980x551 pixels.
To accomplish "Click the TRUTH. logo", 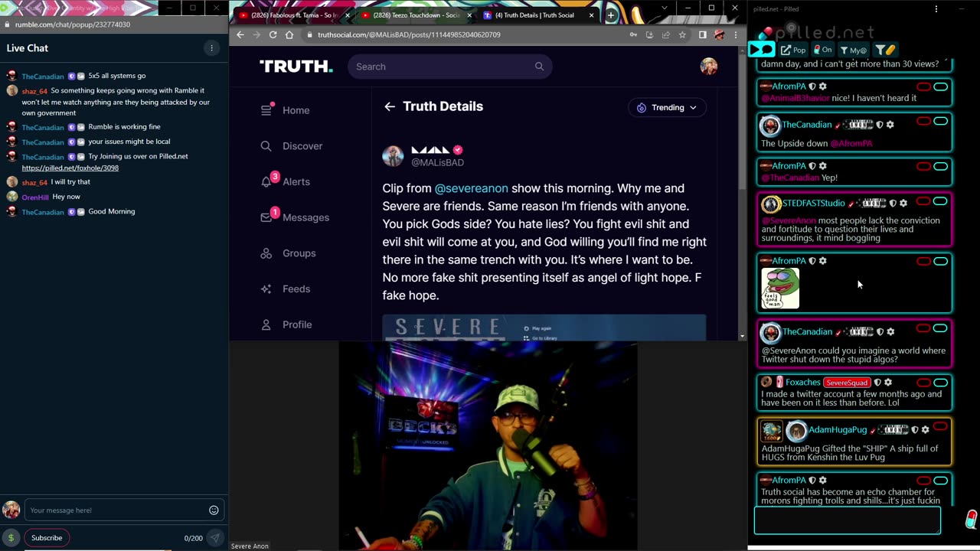I will [x=296, y=67].
